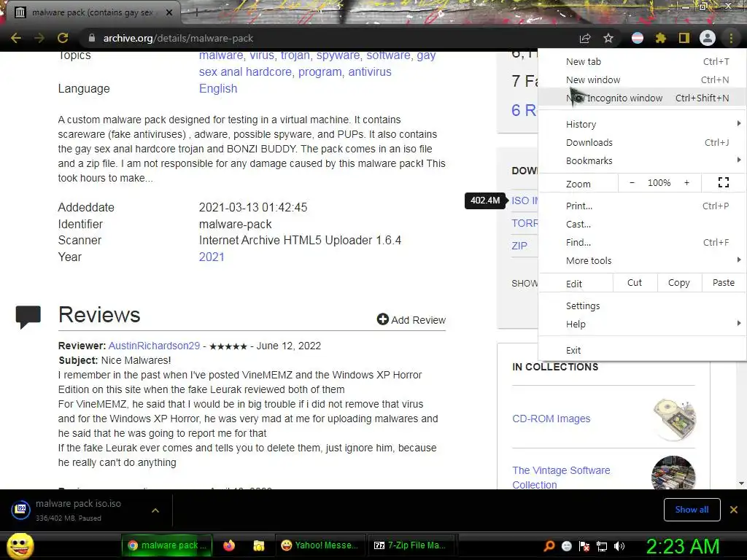Open reviewer AustinRichardson29's profile link
This screenshot has width=747, height=560.
pyautogui.click(x=154, y=346)
